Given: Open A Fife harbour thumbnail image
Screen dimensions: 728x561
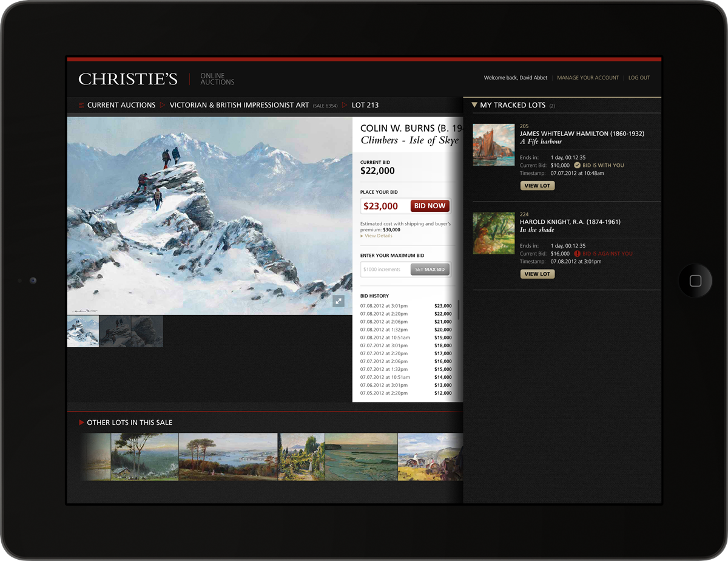Looking at the screenshot, I should (x=494, y=144).
